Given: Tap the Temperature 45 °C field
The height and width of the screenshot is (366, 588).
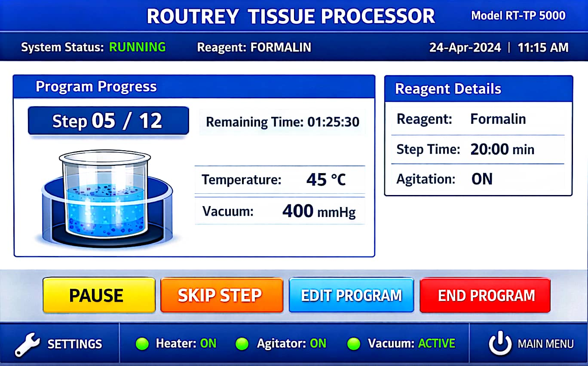Looking at the screenshot, I should point(280,180).
